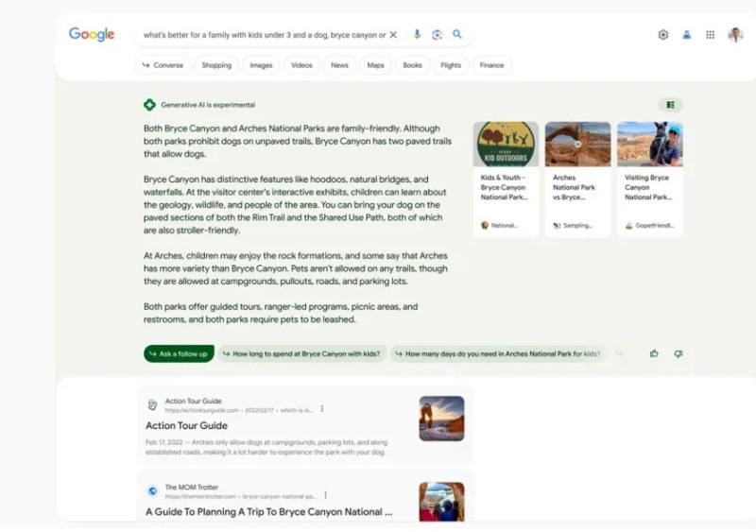Click the thumbs down feedback icon
Image resolution: width=756 pixels, height=532 pixels.
pyautogui.click(x=678, y=353)
